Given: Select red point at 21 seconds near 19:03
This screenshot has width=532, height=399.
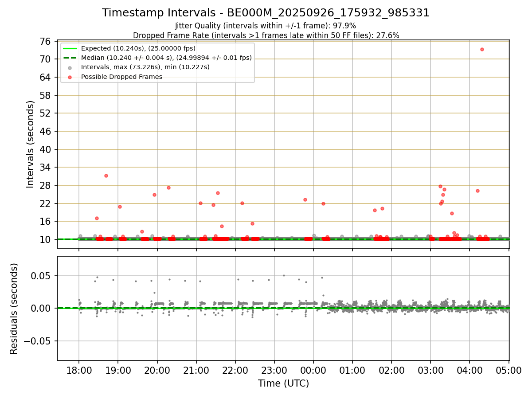Looking at the screenshot, I should pyautogui.click(x=120, y=207).
